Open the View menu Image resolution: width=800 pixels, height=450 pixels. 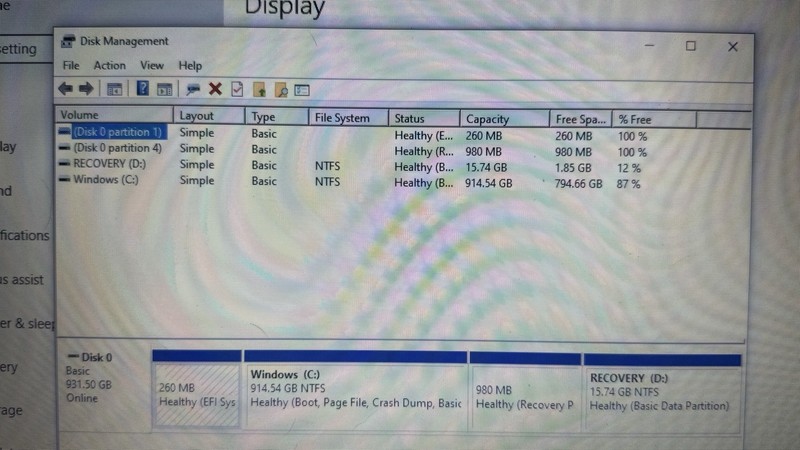(x=152, y=65)
